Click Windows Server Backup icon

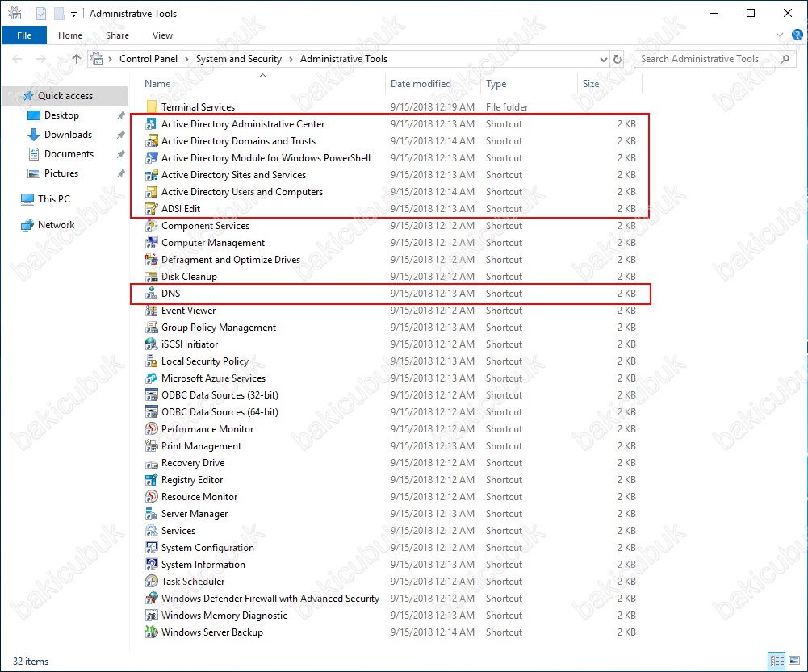tap(151, 632)
